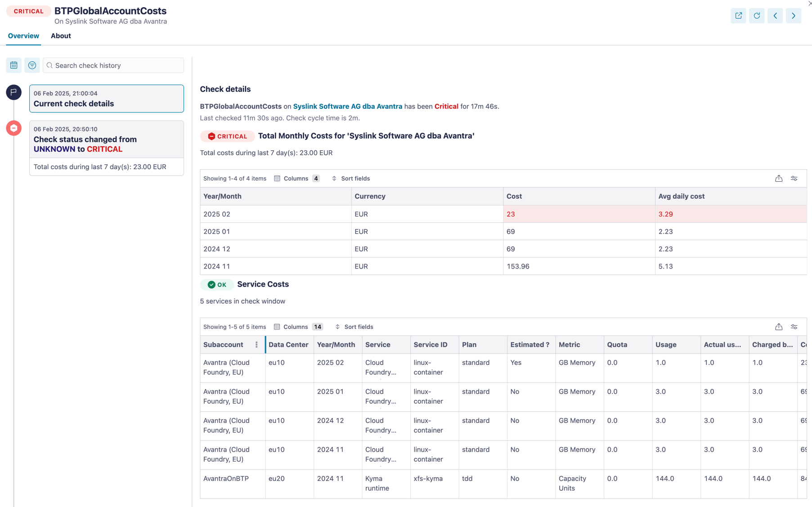The width and height of the screenshot is (812, 507).
Task: Refresh the check details view
Action: coord(757,15)
